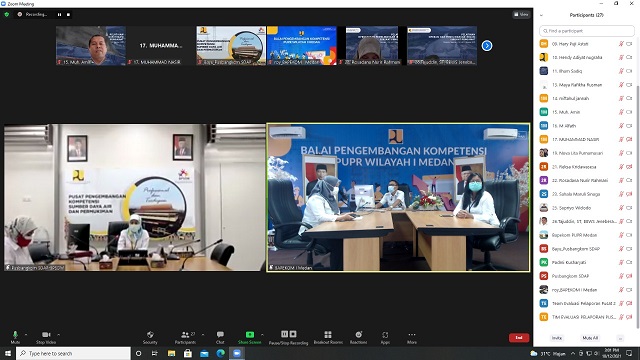Open the Security shield menu
The height and width of the screenshot is (360, 640).
[150, 337]
